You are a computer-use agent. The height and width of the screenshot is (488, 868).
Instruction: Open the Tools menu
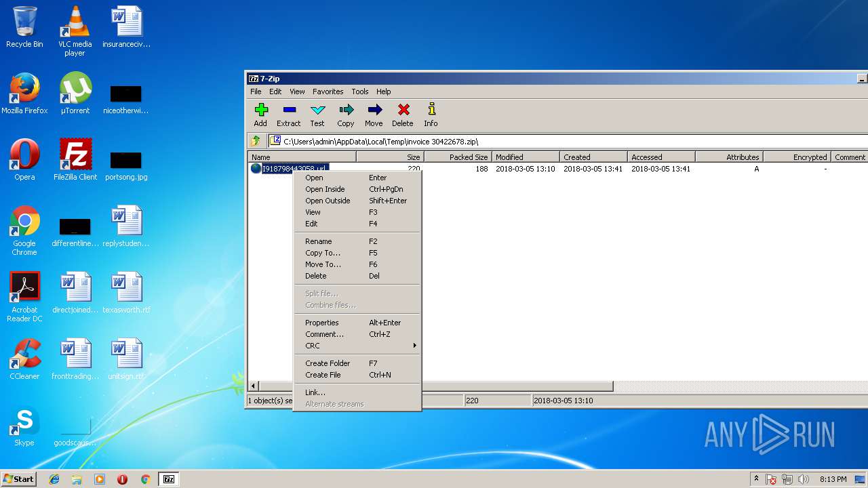[x=360, y=91]
